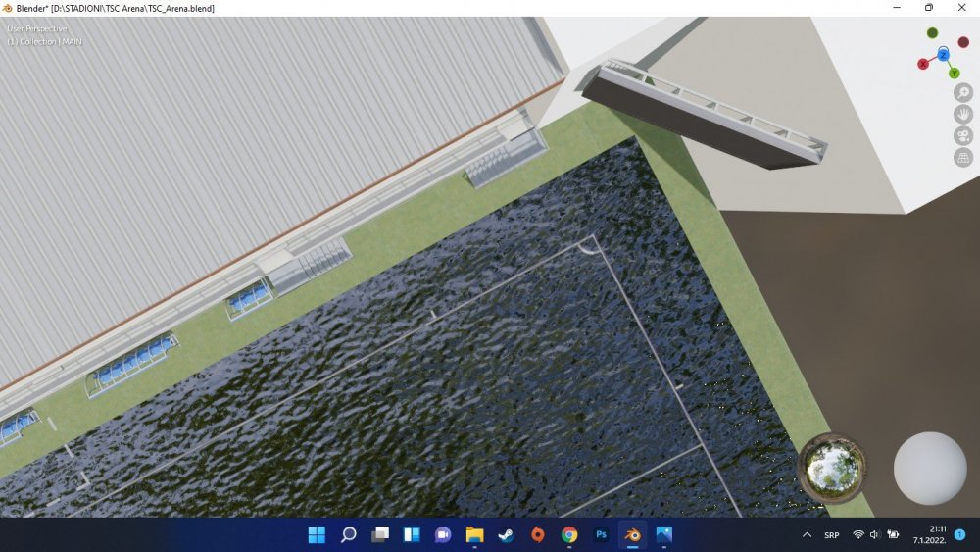The height and width of the screenshot is (552, 980).
Task: Expand the hidden tray icons chevron
Action: [807, 535]
